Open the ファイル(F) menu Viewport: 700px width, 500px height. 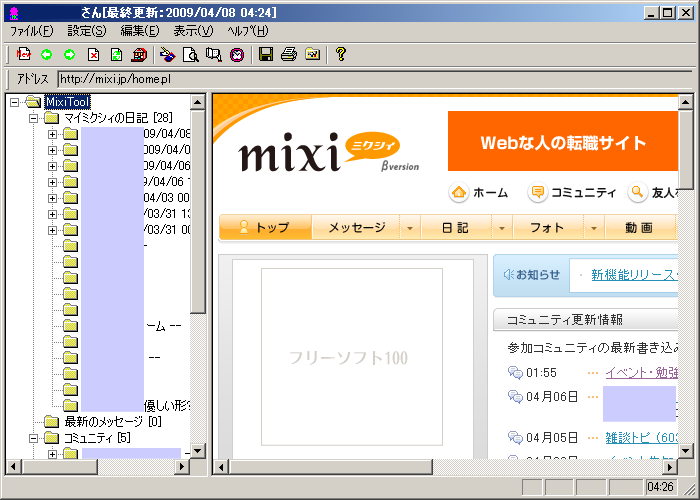tap(31, 31)
